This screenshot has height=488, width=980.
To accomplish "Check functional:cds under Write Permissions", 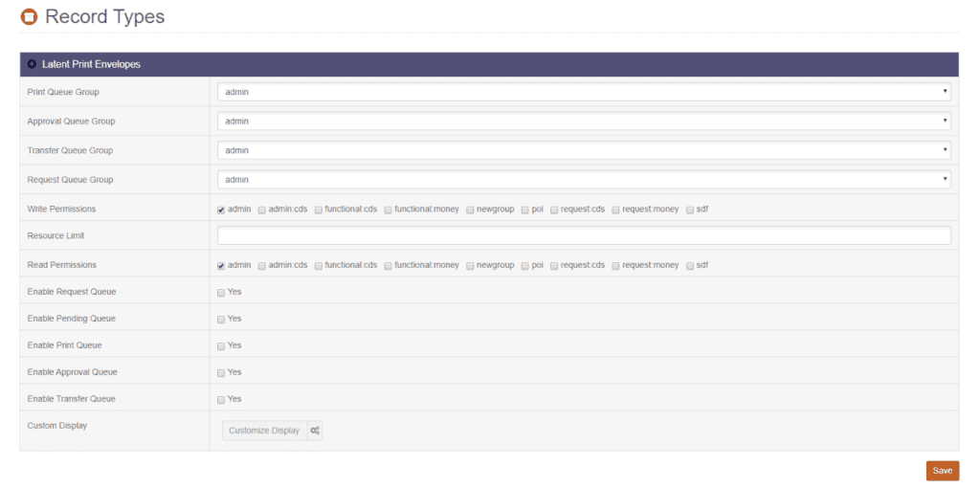I will [318, 210].
